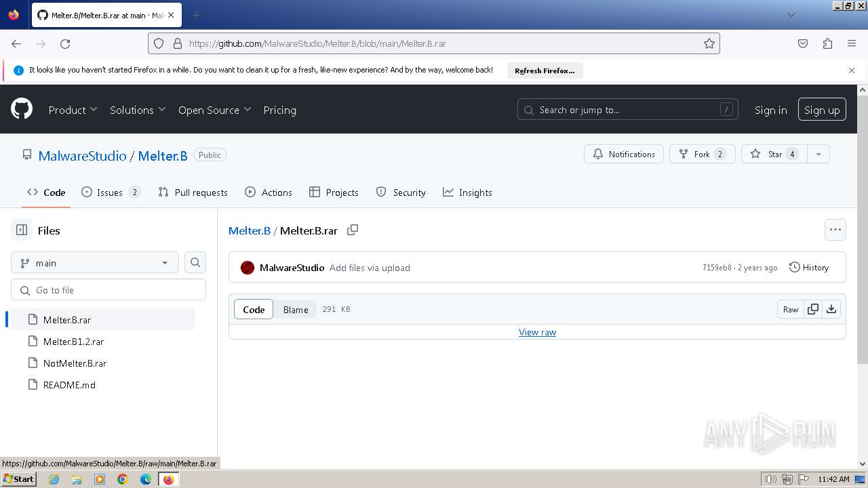Click the MalwareStudio avatar image
Screen dimensions: 868x488
[x=248, y=268]
